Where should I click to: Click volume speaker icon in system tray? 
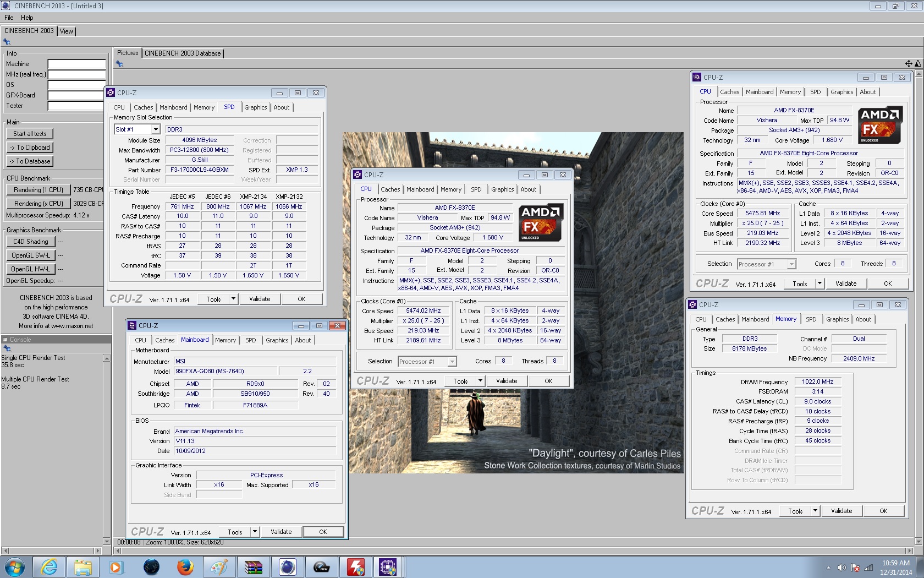[x=842, y=568]
